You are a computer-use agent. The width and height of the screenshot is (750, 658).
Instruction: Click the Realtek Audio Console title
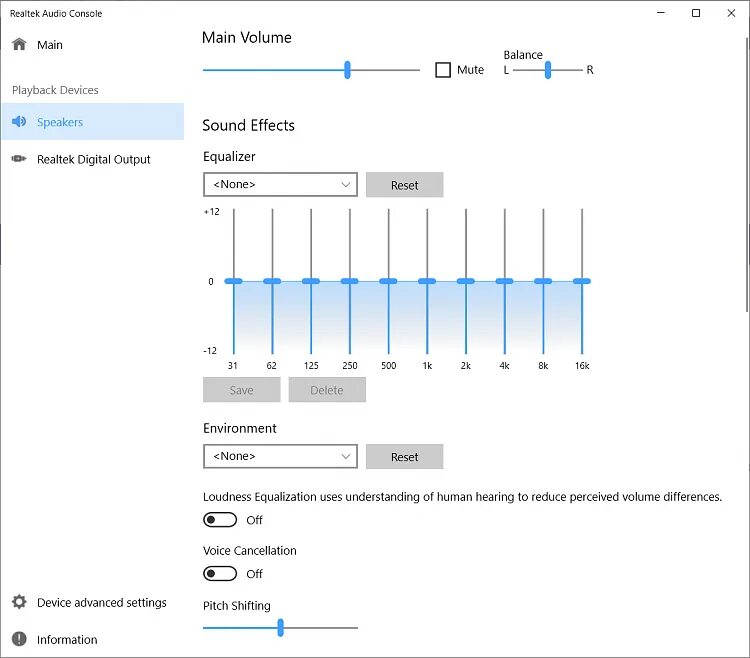[x=56, y=13]
